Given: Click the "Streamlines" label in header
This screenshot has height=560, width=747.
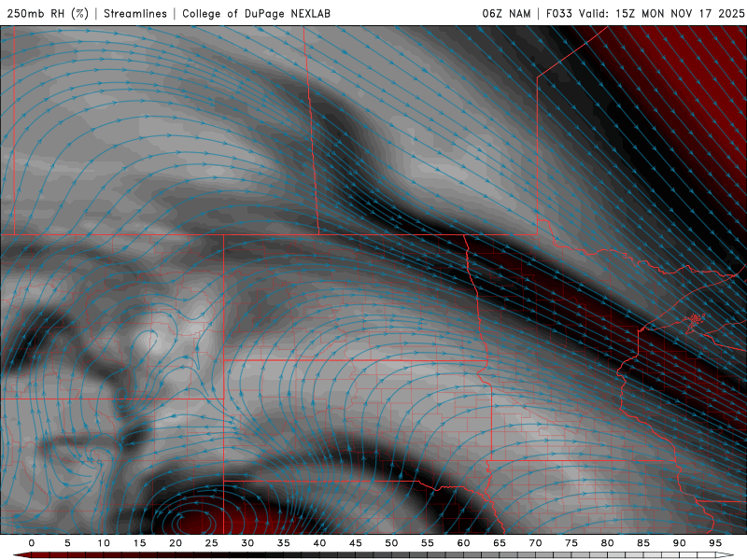Looking at the screenshot, I should coord(135,13).
